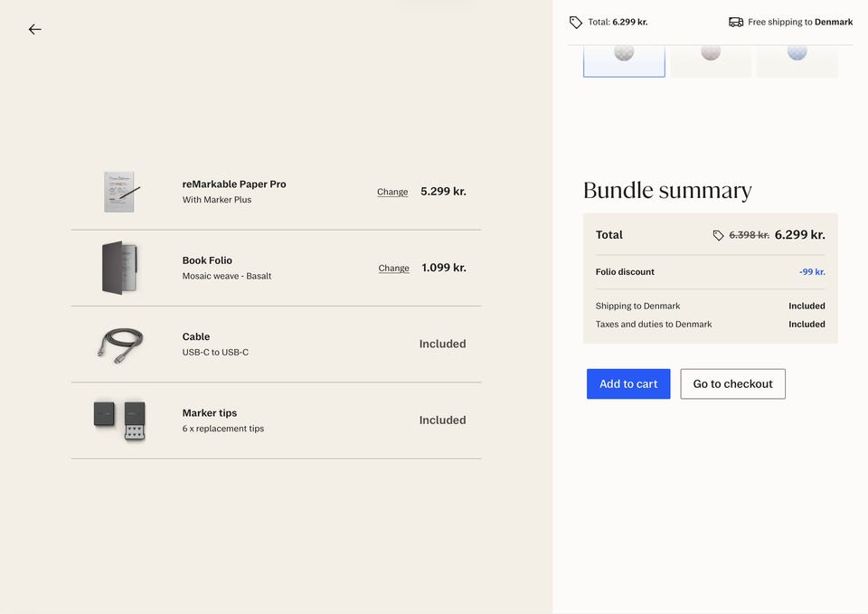Click the reMarkable Paper Pro title
Image resolution: width=868 pixels, height=614 pixels.
click(x=234, y=184)
